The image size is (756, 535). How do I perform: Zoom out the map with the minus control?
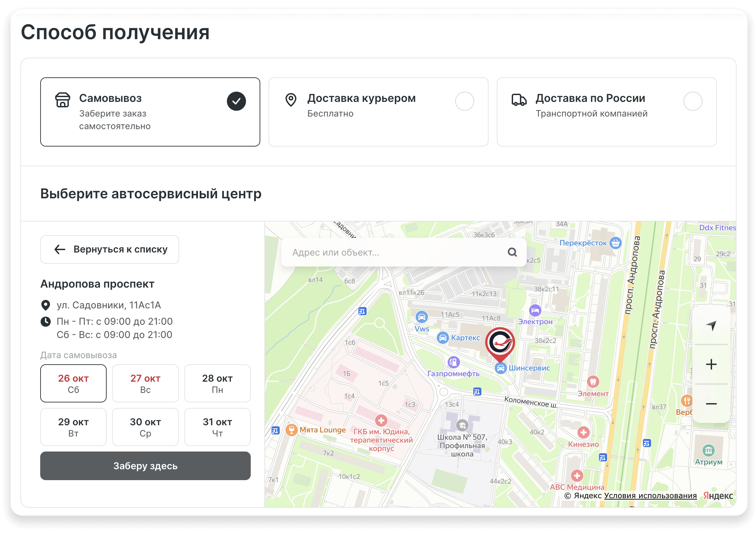tap(711, 403)
